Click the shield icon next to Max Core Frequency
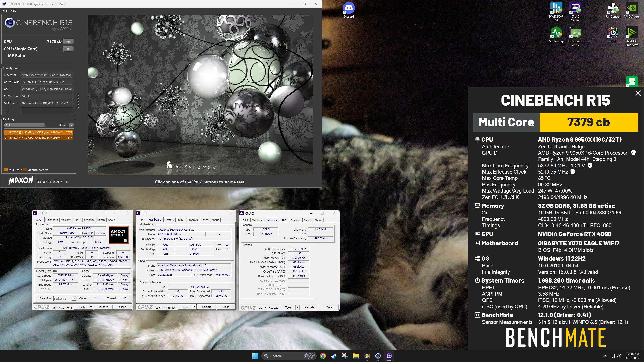Viewport: 644px width, 362px height. [590, 165]
